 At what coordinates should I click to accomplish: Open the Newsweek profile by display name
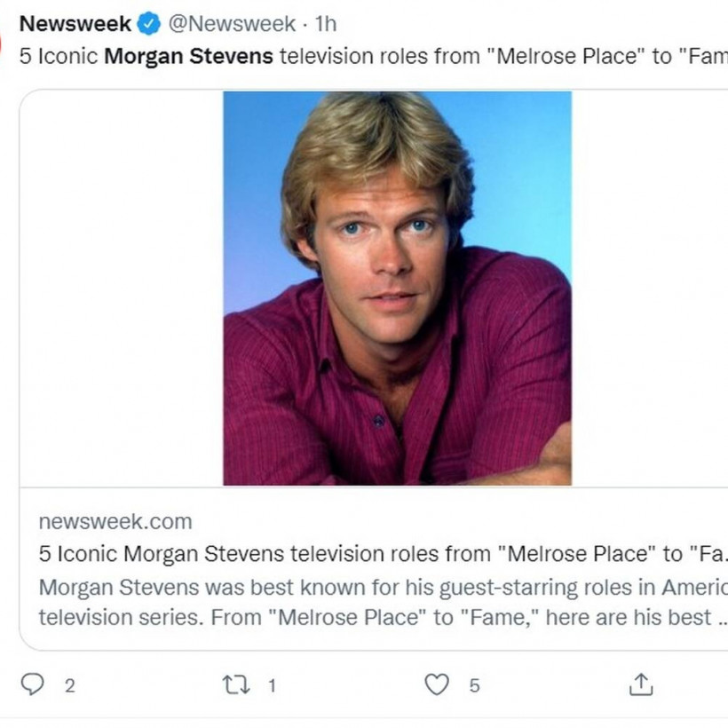pyautogui.click(x=75, y=24)
